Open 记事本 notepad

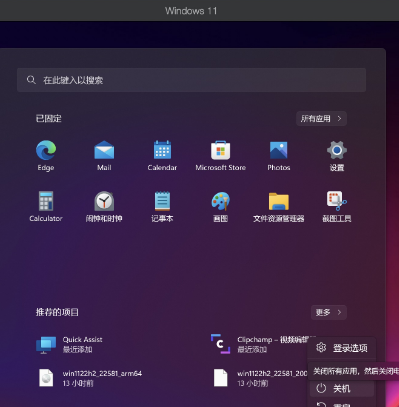coord(162,206)
